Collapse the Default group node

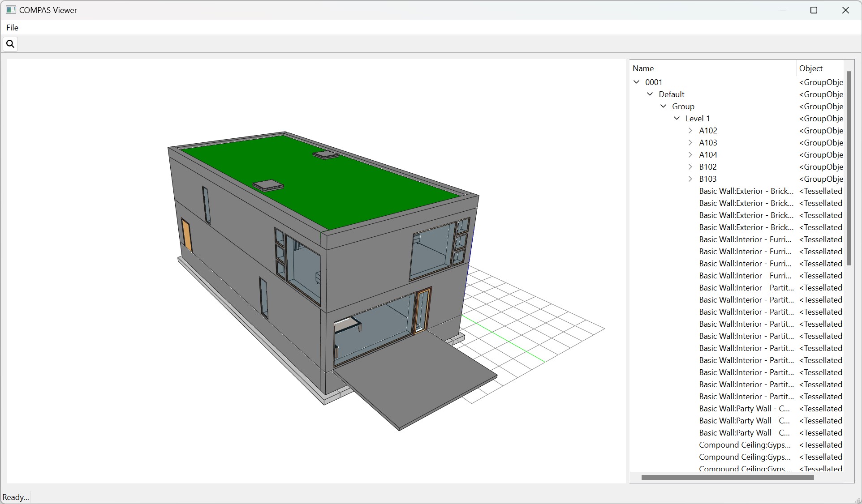(650, 94)
